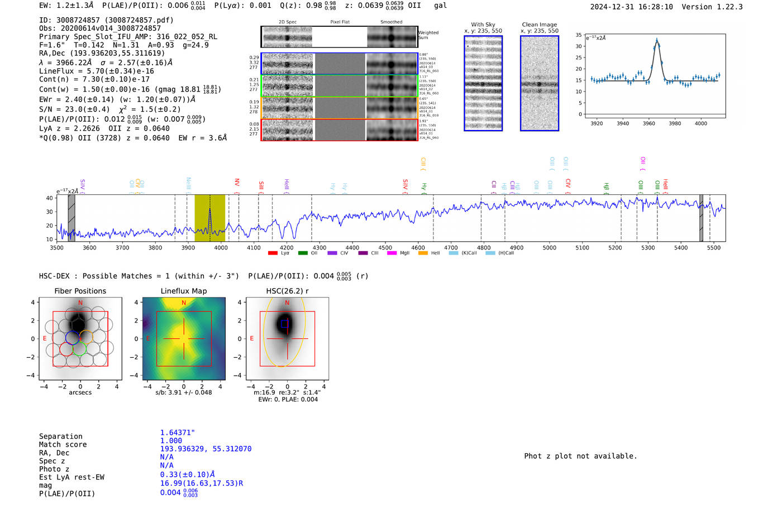This screenshot has height=532, width=782.
Task: Click the orange HeII legend swatch
Action: pos(423,253)
